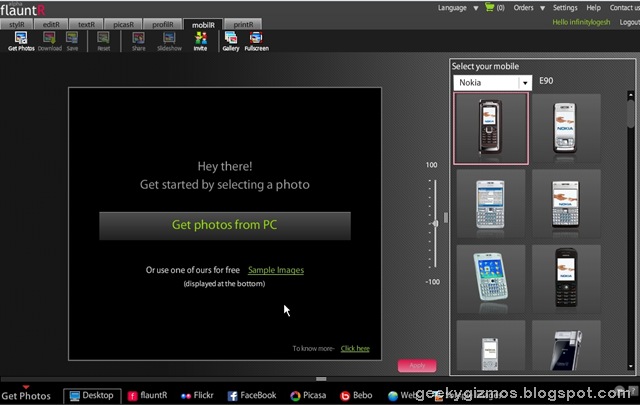Select the blue-screen QWERTY phone in the second row

click(x=491, y=204)
